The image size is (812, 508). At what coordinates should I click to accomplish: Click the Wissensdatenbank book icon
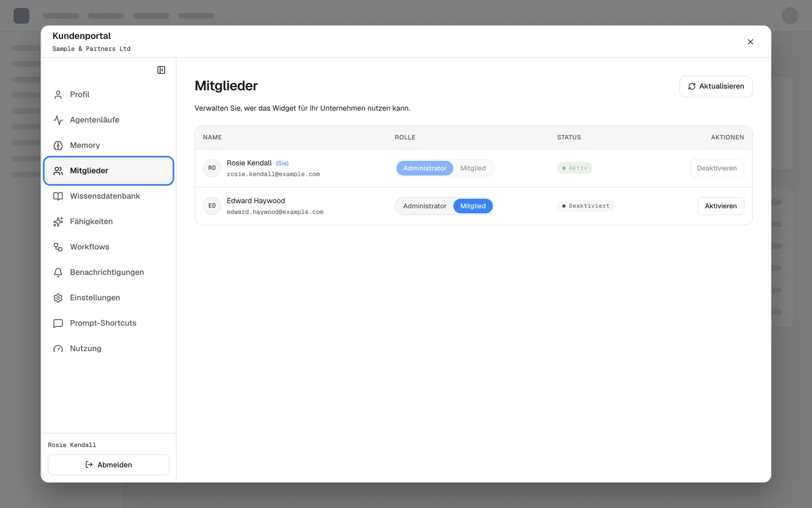[58, 196]
